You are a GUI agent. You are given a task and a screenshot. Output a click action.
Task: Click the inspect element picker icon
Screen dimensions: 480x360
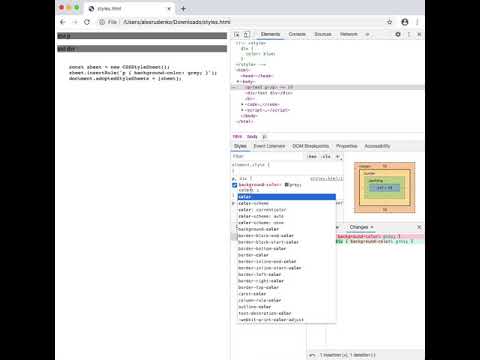237,34
